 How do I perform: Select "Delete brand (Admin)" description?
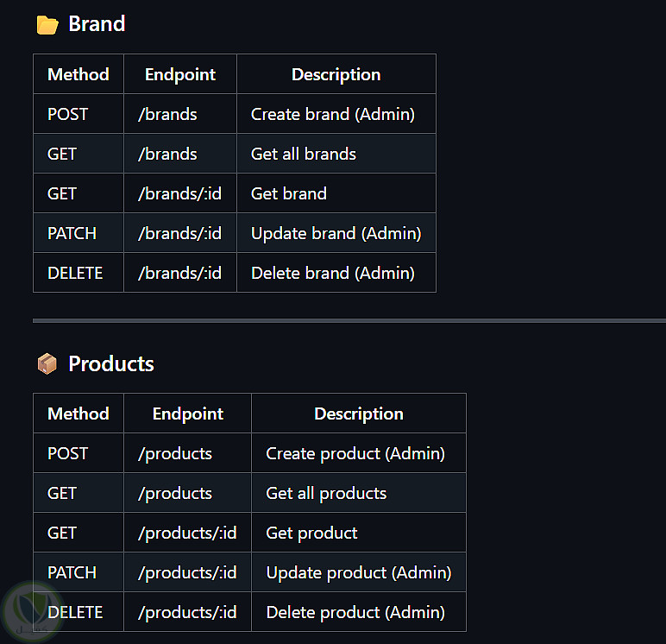click(x=333, y=273)
